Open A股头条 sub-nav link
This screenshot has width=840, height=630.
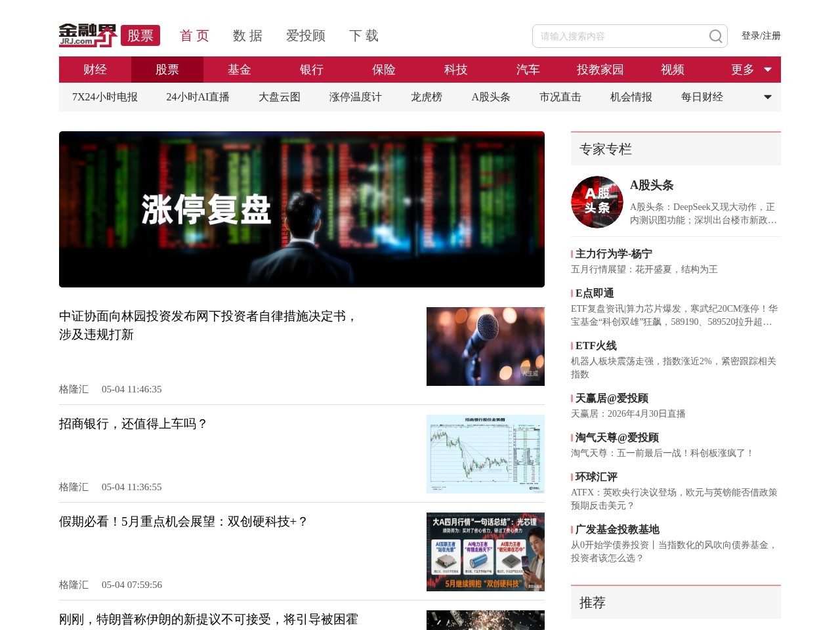(491, 97)
